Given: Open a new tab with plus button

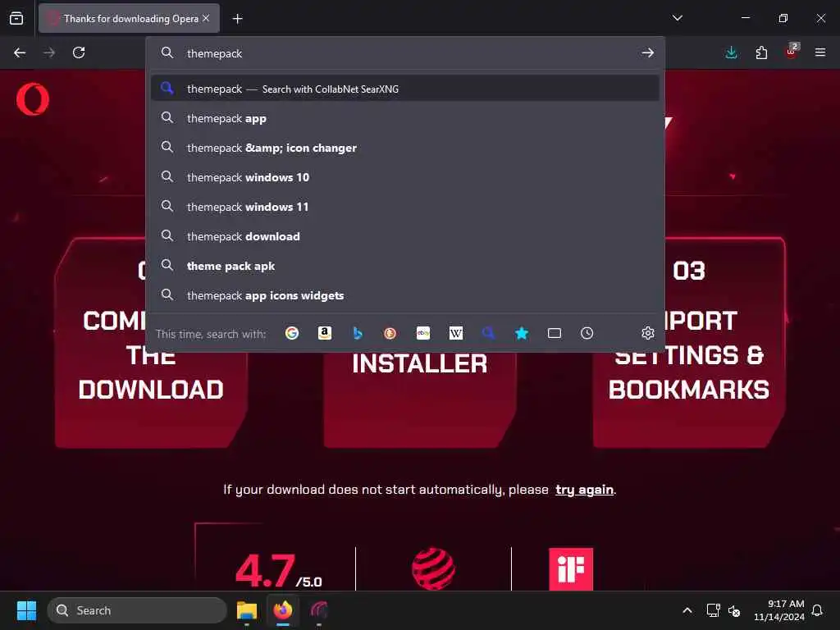Looking at the screenshot, I should (237, 19).
